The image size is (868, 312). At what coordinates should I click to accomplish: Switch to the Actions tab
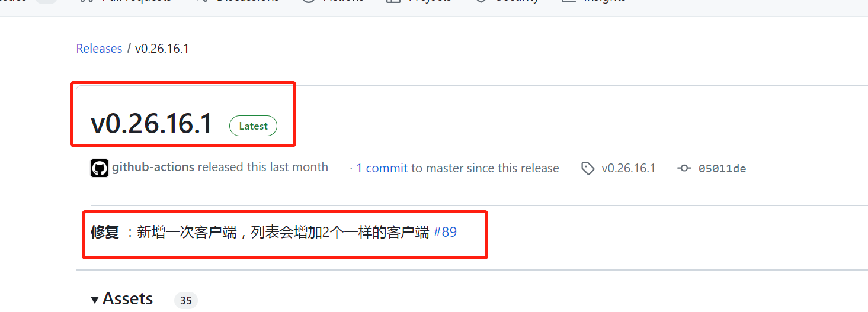333,2
